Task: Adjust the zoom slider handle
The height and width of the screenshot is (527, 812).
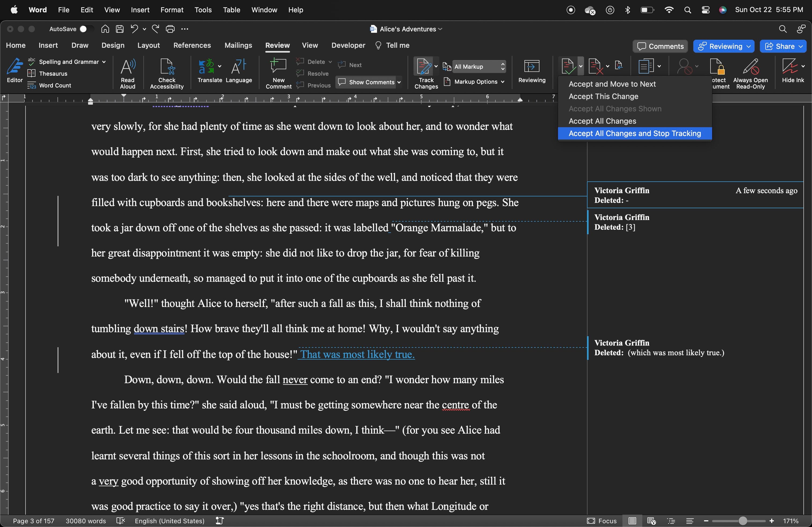Action: point(743,521)
